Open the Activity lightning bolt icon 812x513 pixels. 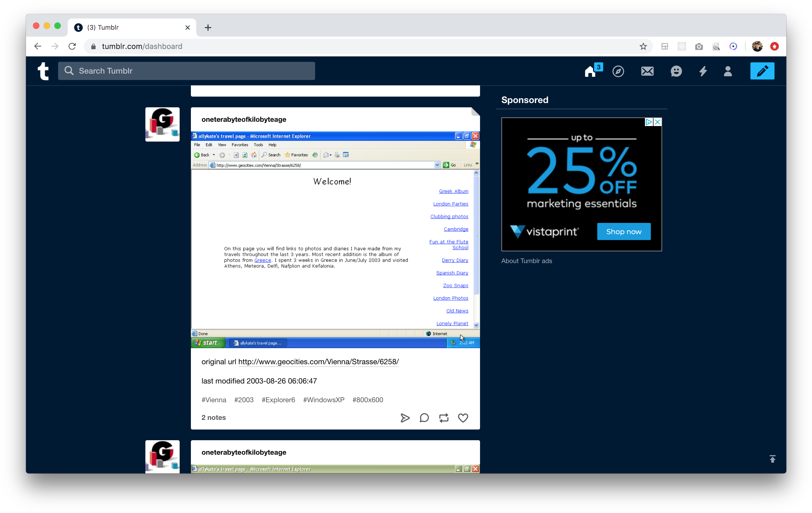703,71
